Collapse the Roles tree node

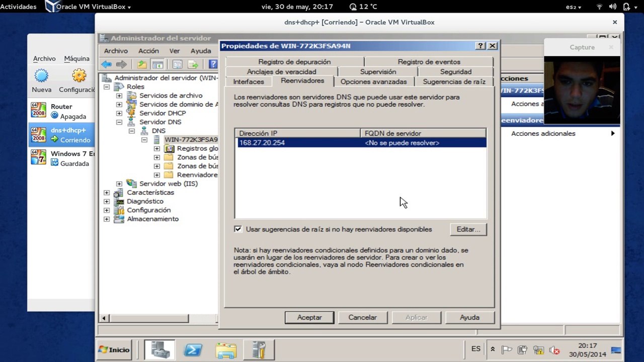pos(107,87)
